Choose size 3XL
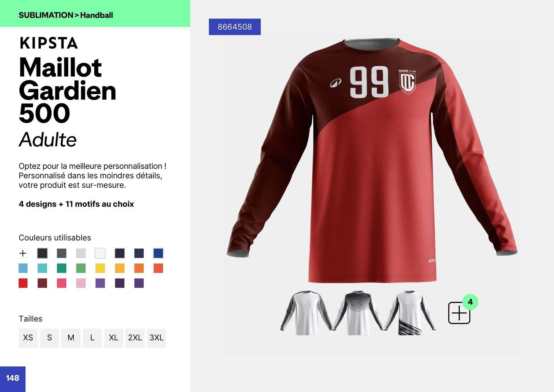This screenshot has width=554, height=392. [x=156, y=338]
